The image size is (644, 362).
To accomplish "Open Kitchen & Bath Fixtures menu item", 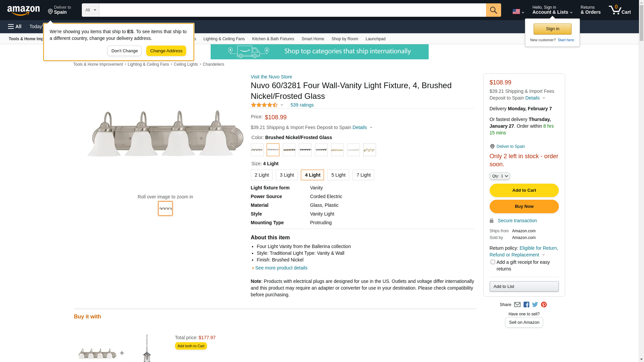I will [x=273, y=39].
